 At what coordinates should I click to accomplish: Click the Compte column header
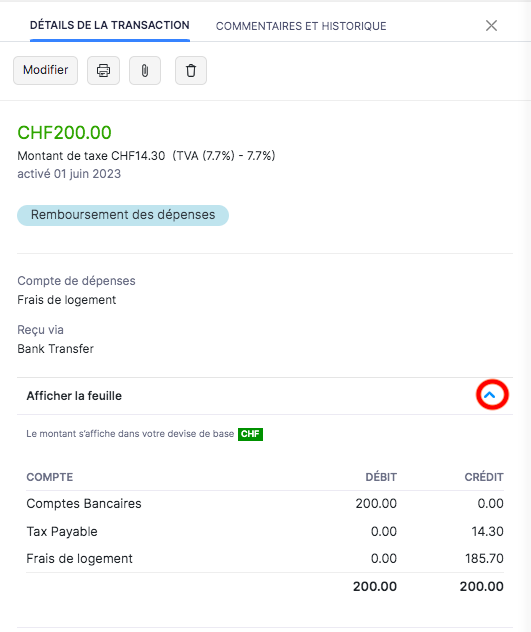(x=50, y=477)
